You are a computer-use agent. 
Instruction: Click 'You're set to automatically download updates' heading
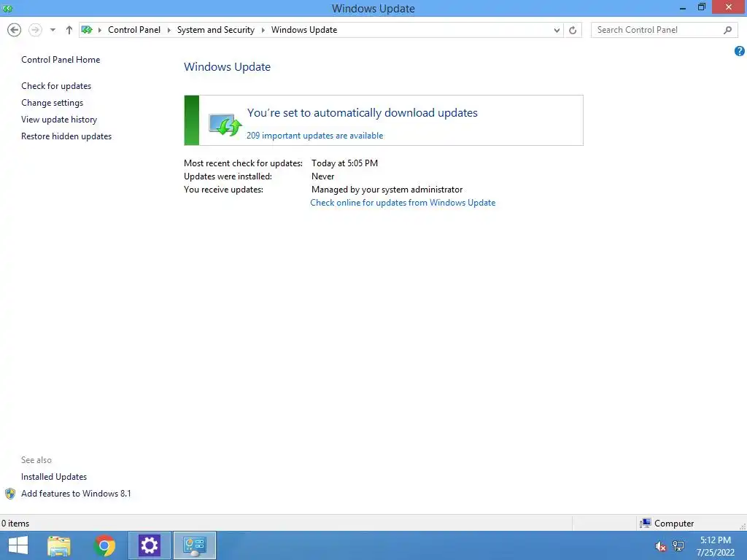362,112
